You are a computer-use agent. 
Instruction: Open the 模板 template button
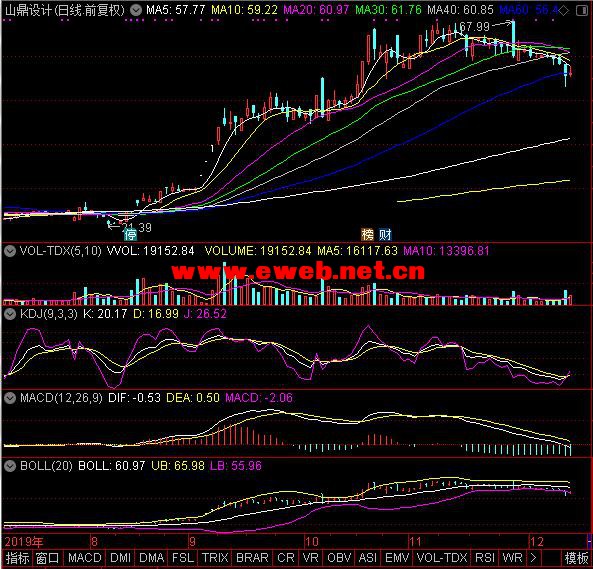click(x=577, y=558)
